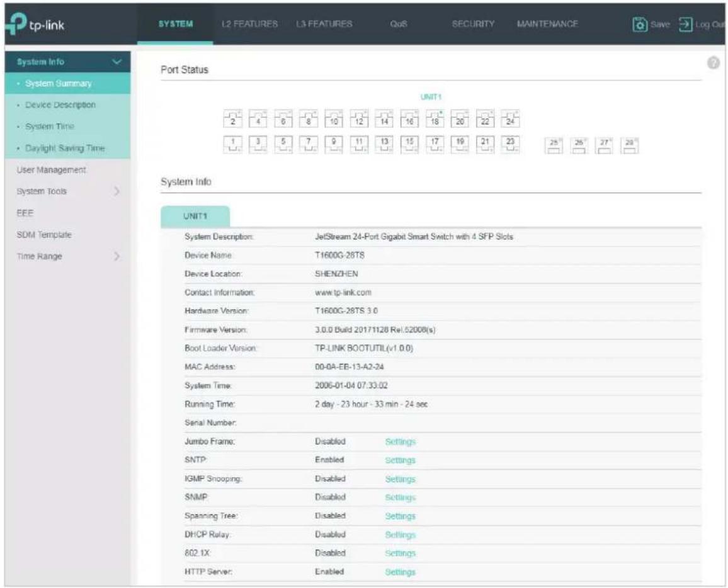This screenshot has height=588, width=728.
Task: Select port 10 icon in Port Status
Action: click(x=333, y=119)
